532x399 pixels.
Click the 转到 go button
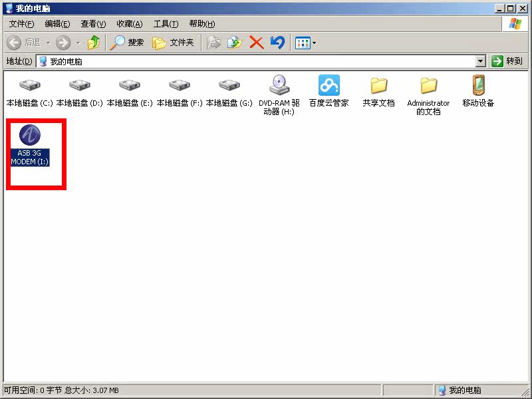(507, 61)
